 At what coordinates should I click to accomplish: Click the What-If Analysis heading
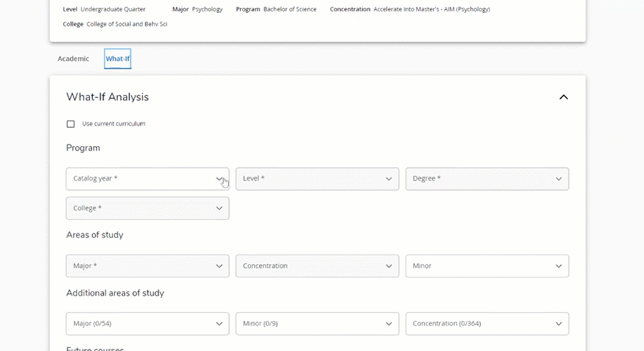(107, 97)
